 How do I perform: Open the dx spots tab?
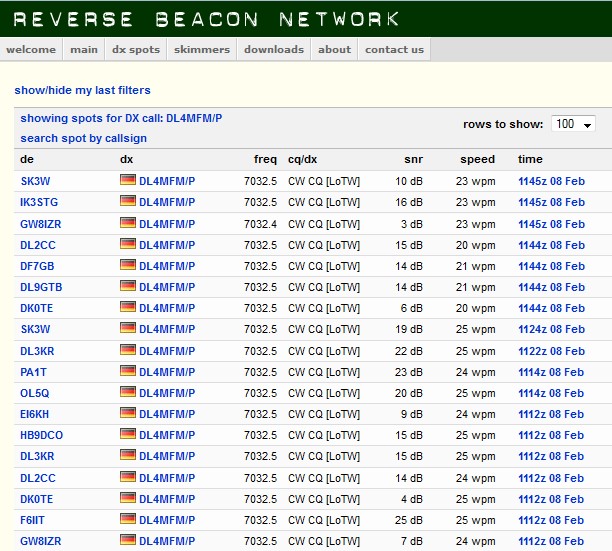pos(135,49)
